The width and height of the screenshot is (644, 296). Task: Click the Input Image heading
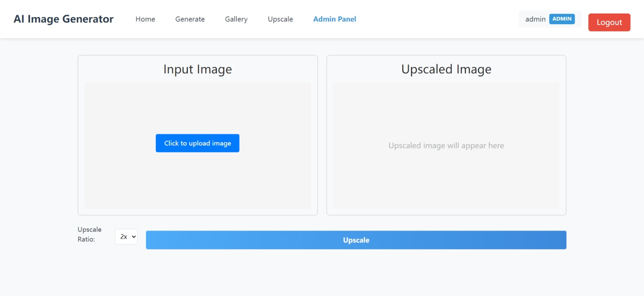197,69
